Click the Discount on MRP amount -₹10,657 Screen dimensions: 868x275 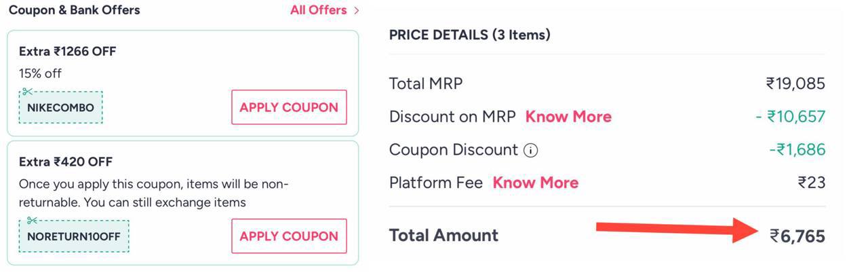(791, 117)
